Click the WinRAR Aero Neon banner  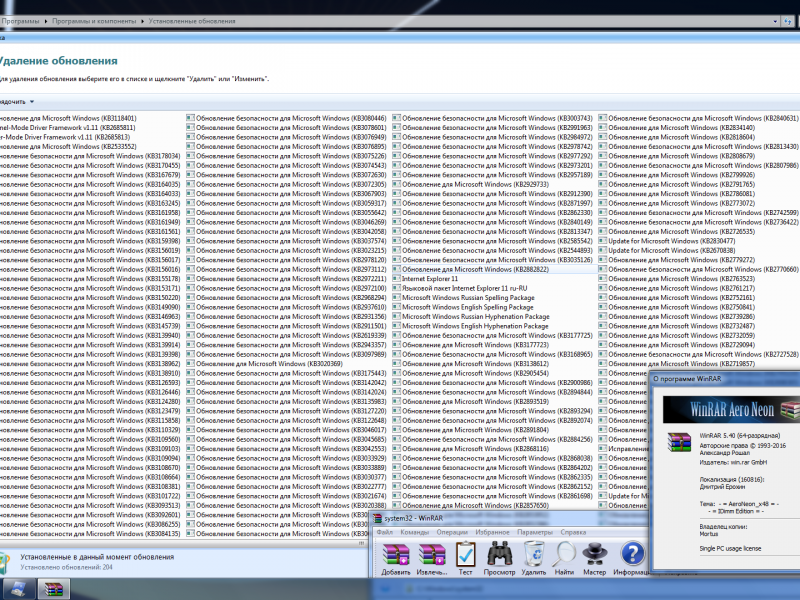[731, 409]
